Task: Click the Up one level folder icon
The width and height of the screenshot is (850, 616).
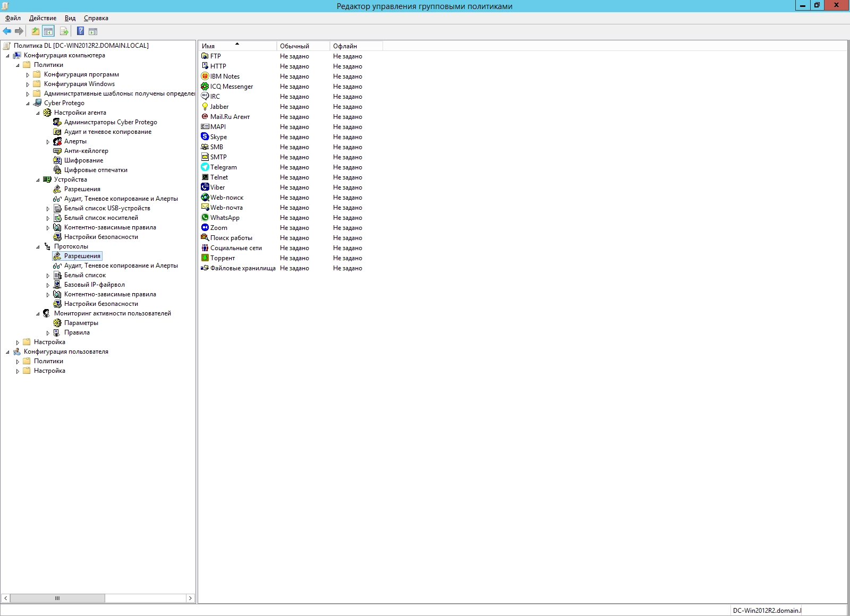Action: [x=35, y=31]
